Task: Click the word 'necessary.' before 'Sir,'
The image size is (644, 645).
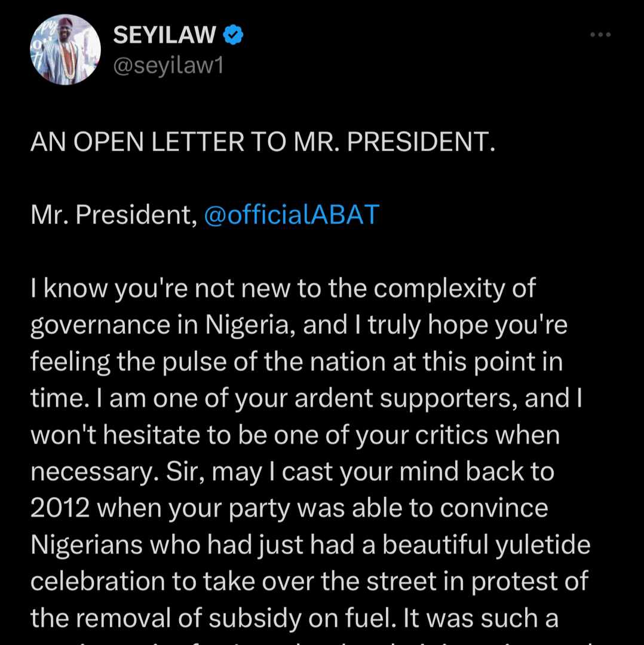Action: 94,472
